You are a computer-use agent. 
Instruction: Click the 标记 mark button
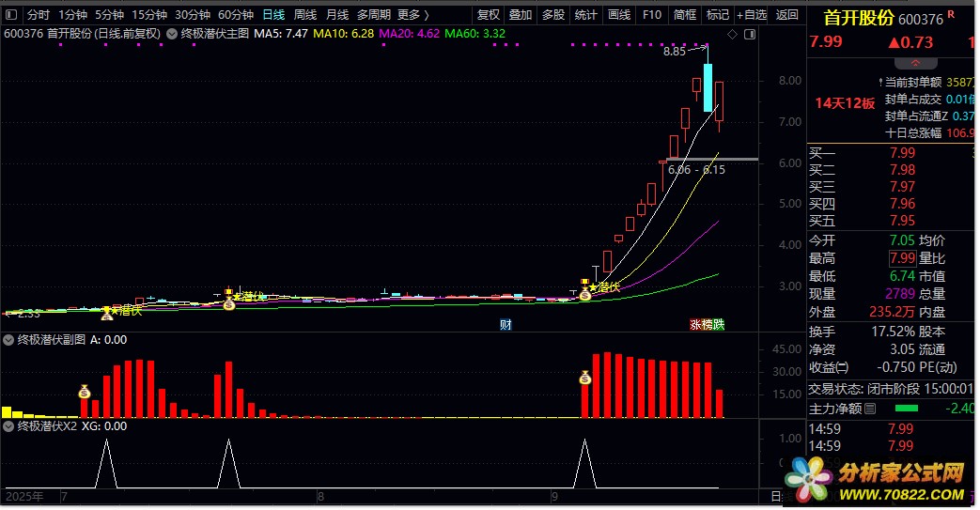click(718, 14)
